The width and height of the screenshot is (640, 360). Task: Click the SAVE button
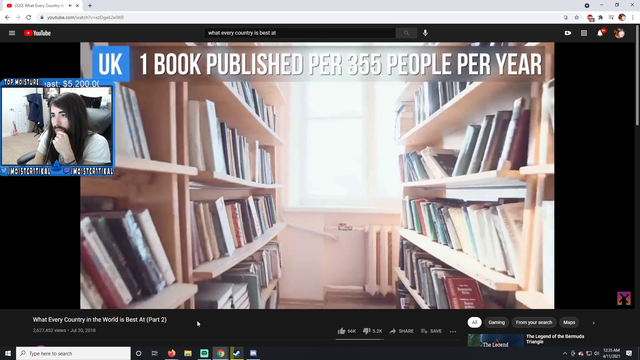(431, 331)
